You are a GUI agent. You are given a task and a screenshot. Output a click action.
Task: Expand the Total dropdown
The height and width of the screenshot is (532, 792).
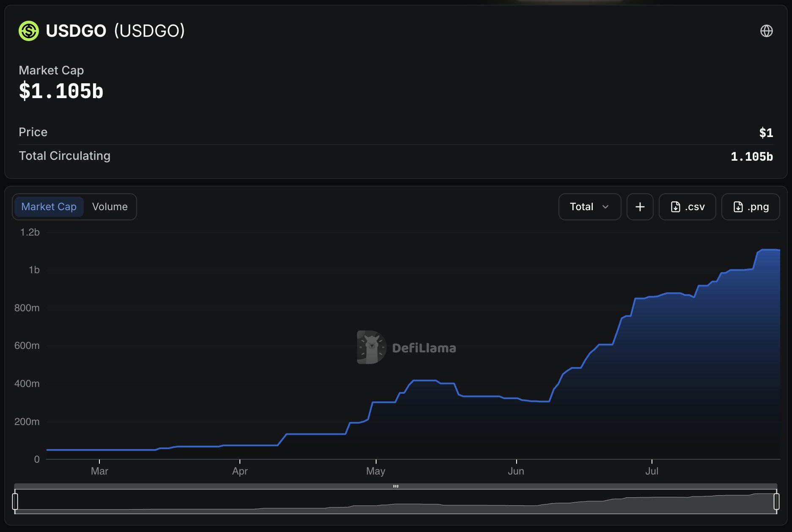[x=589, y=207]
